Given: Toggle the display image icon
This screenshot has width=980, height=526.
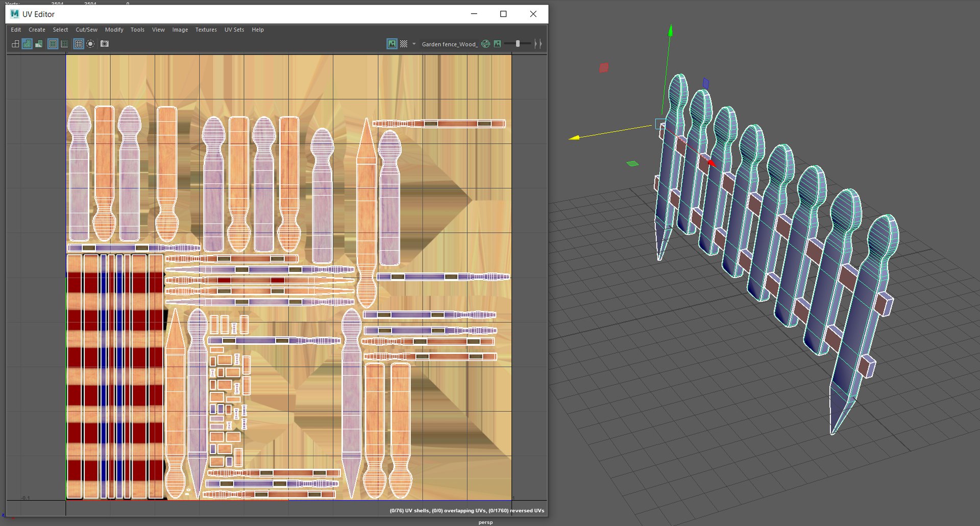Looking at the screenshot, I should tap(391, 44).
